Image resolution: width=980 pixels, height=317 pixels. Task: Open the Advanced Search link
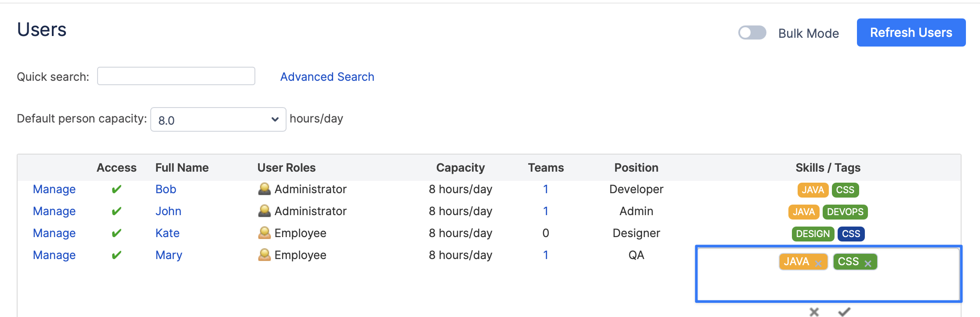[327, 77]
